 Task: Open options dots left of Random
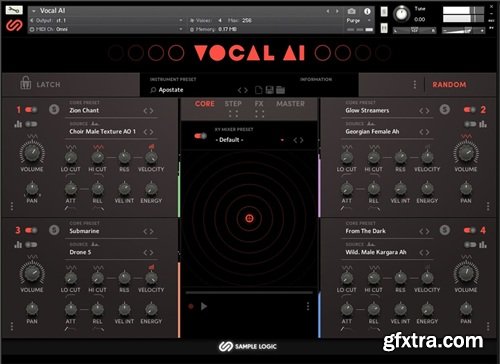point(415,85)
